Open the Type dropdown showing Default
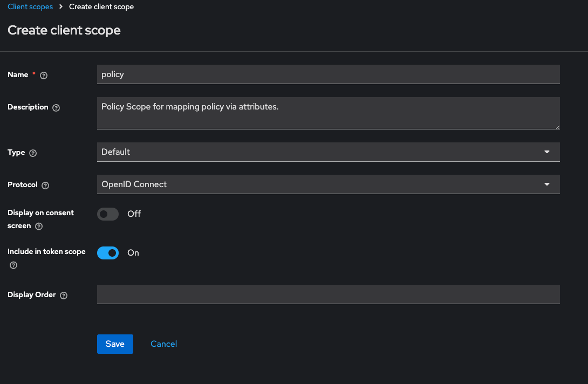 [x=328, y=152]
